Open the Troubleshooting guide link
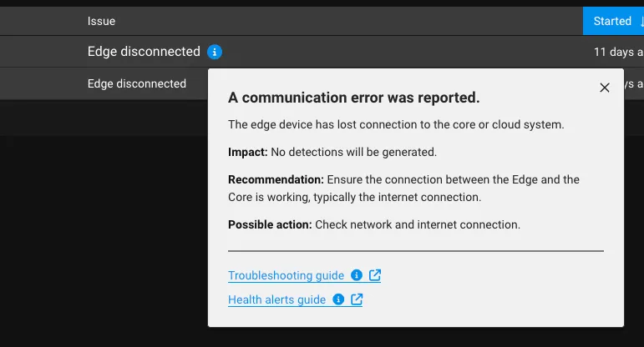 (x=286, y=275)
